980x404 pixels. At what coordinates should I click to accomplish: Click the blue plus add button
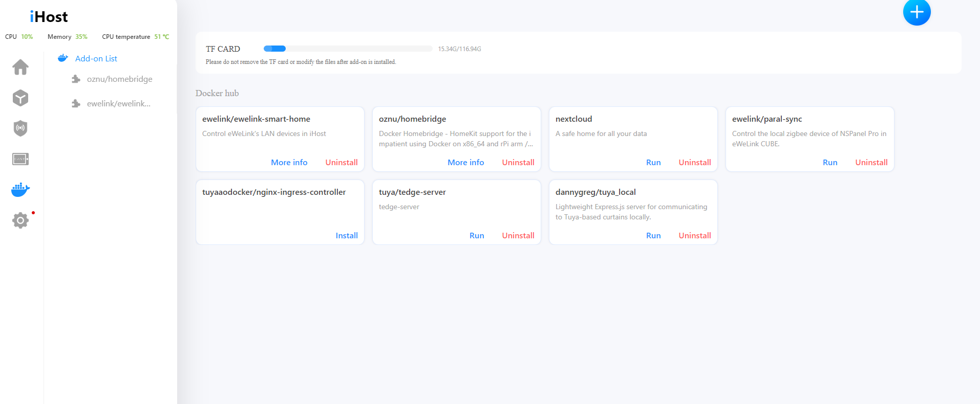coord(917,12)
